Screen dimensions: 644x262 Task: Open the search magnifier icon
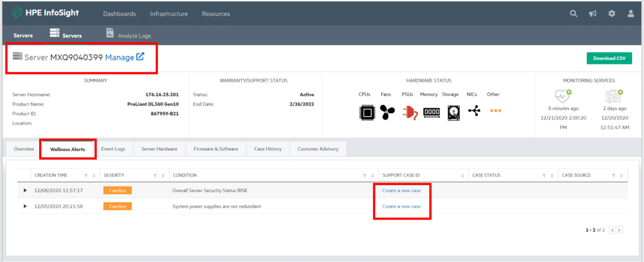(x=574, y=14)
